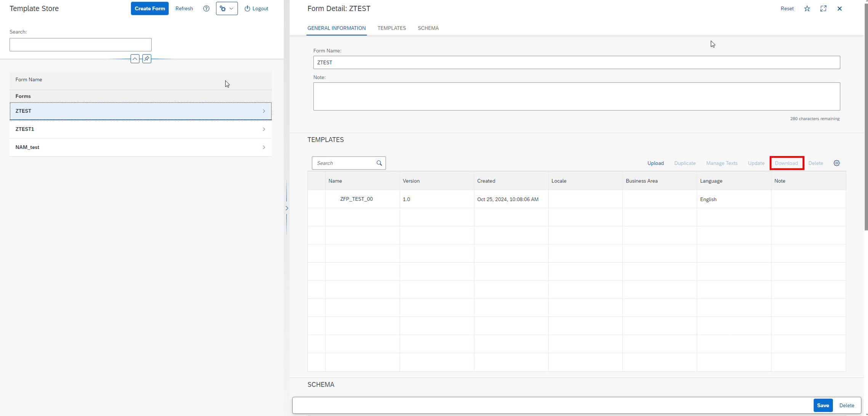
Task: Open templates table settings gear
Action: [x=837, y=163]
